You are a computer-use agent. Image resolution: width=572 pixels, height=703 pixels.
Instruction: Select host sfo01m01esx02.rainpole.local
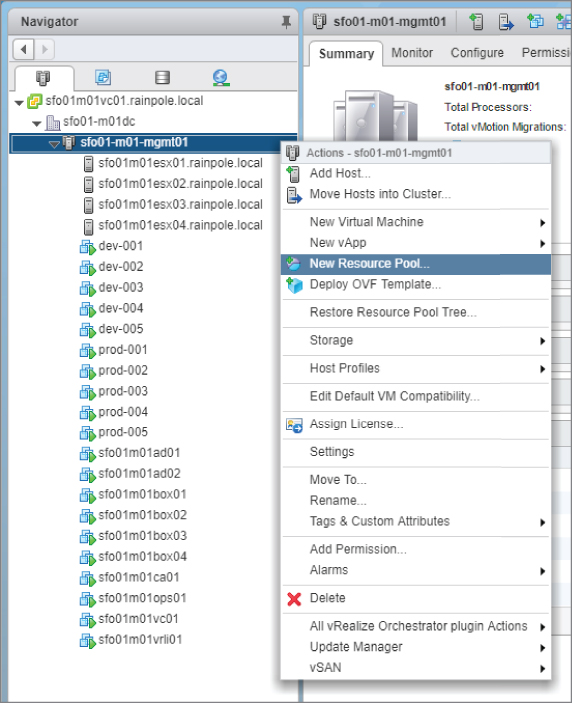click(180, 184)
